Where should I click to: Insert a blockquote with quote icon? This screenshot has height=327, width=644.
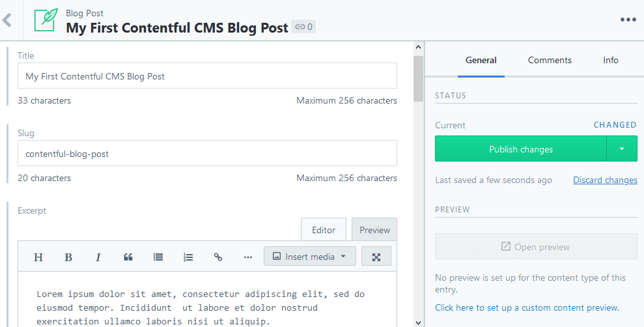point(128,257)
